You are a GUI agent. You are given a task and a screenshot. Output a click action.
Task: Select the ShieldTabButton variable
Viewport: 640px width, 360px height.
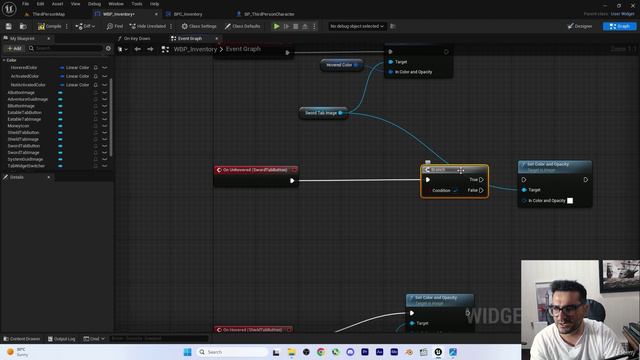(23, 132)
